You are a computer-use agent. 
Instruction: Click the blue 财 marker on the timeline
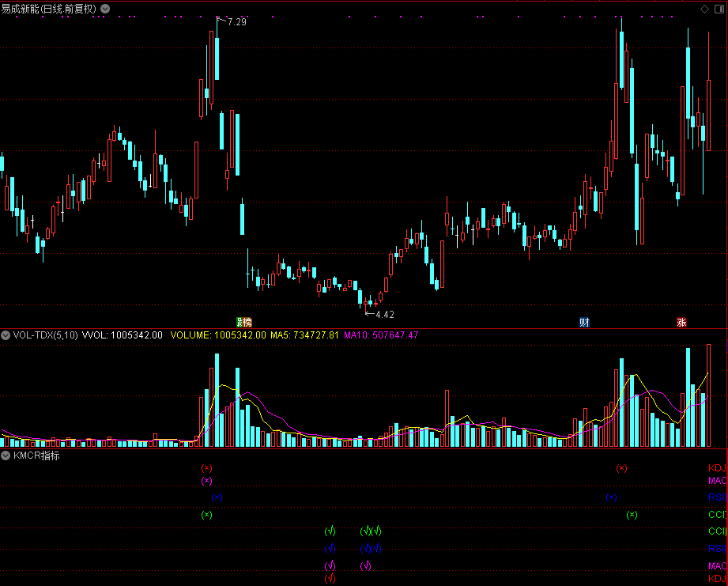click(x=584, y=322)
